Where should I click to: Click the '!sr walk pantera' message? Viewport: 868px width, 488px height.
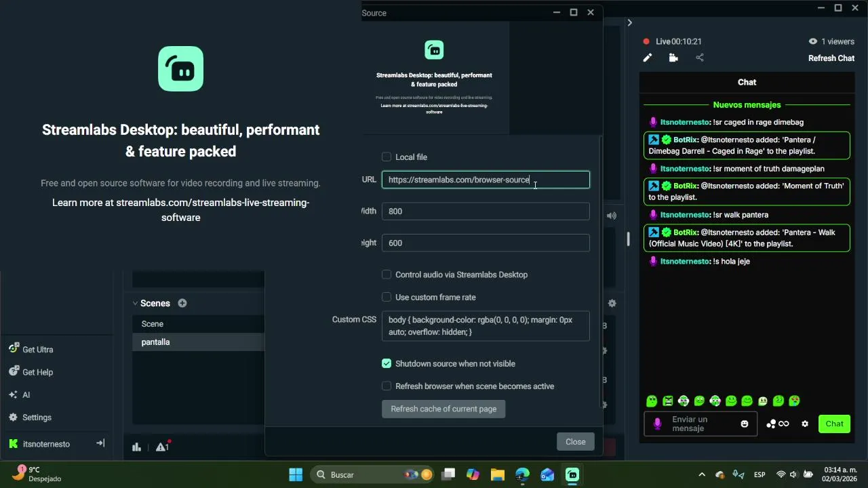(741, 215)
